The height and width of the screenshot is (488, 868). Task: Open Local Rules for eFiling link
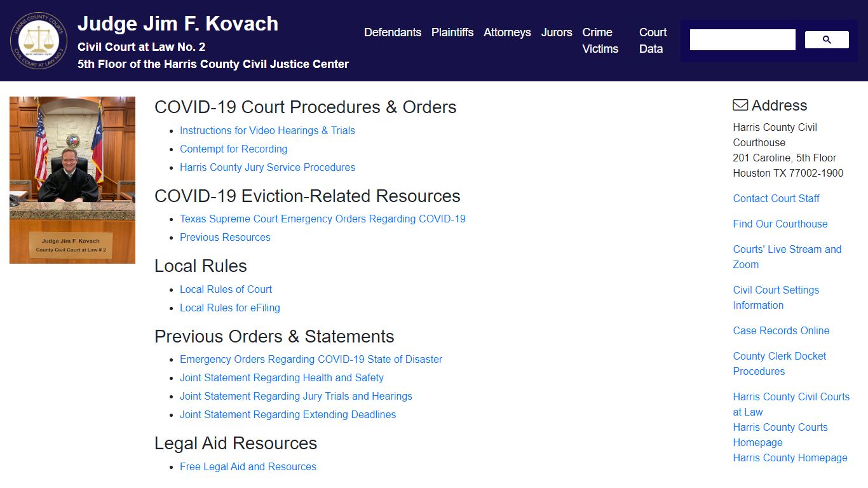tap(230, 308)
